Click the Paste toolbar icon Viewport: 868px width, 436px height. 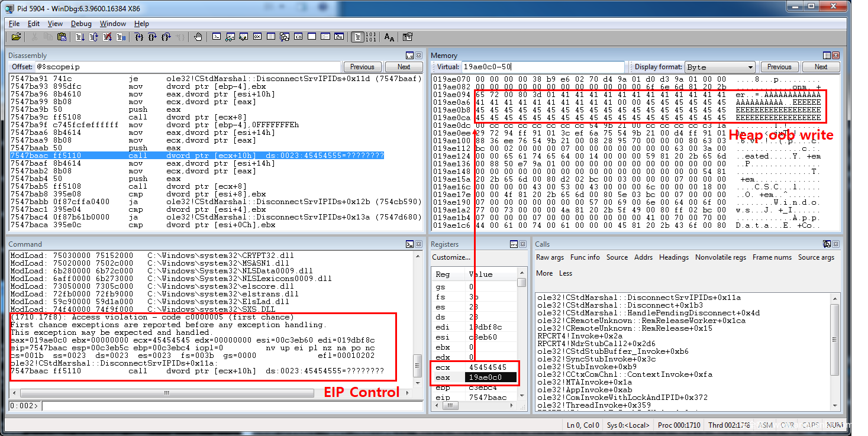[62, 37]
